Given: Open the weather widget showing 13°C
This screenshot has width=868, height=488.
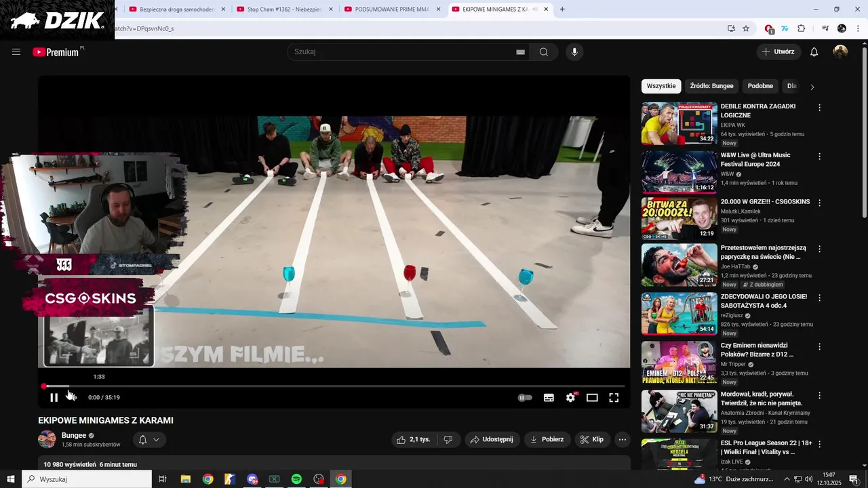Looking at the screenshot, I should click(x=734, y=479).
